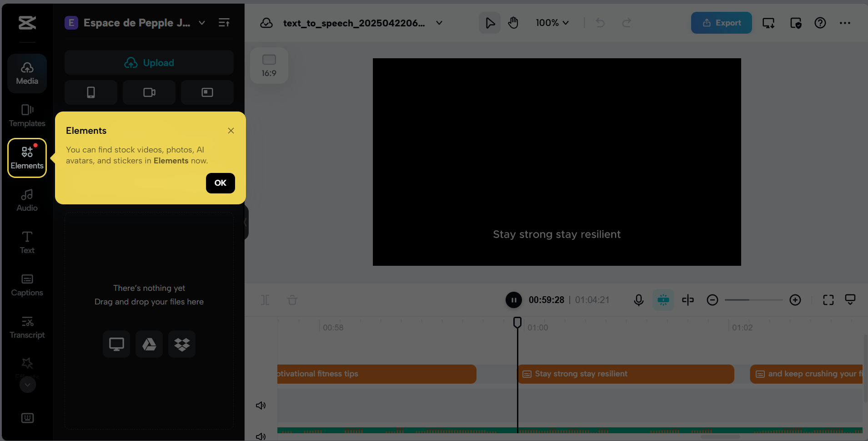Mute the upper audio track
This screenshot has height=441, width=868.
pyautogui.click(x=261, y=406)
